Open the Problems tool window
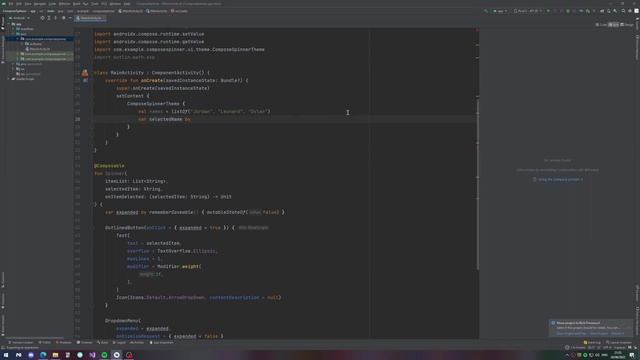Image resolution: width=640 pixels, height=360 pixels. coord(64,342)
